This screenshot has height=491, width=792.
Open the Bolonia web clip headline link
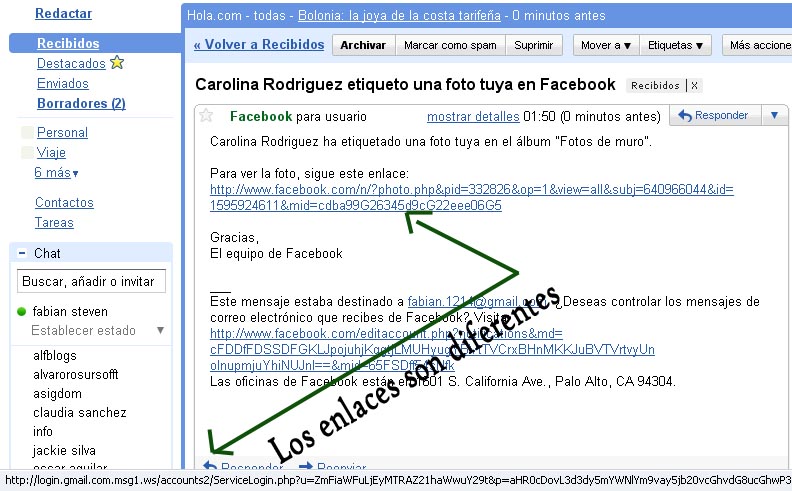(399, 16)
